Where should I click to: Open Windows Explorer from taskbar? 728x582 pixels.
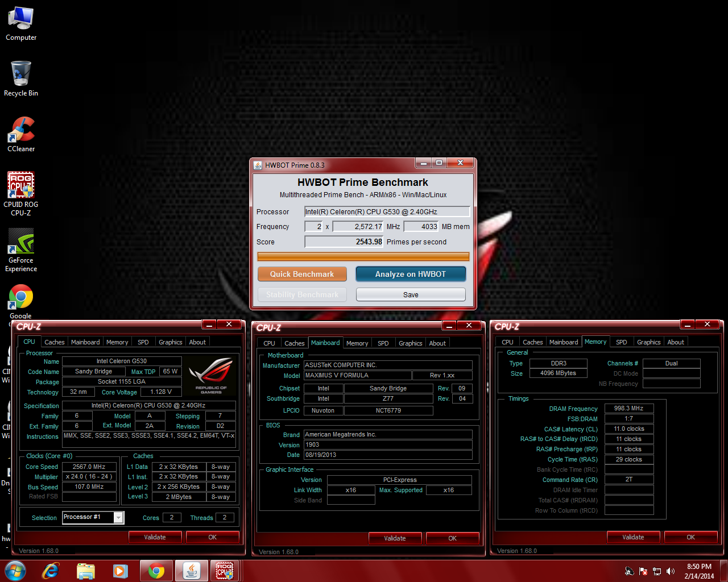pos(86,571)
